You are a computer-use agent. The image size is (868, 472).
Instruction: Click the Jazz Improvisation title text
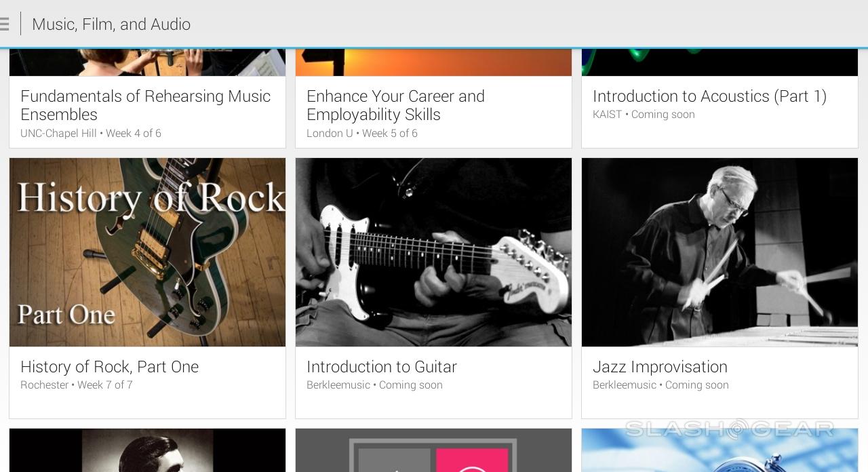click(660, 367)
